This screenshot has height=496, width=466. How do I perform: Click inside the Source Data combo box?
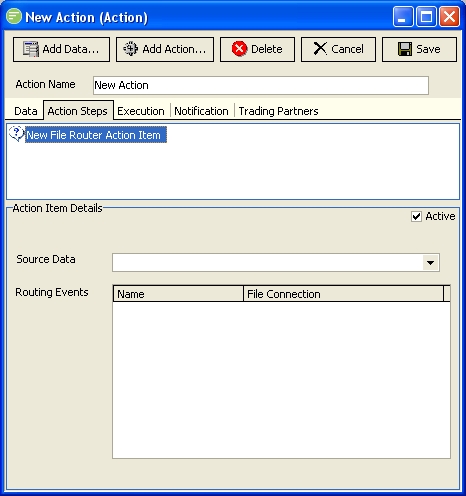(x=276, y=263)
